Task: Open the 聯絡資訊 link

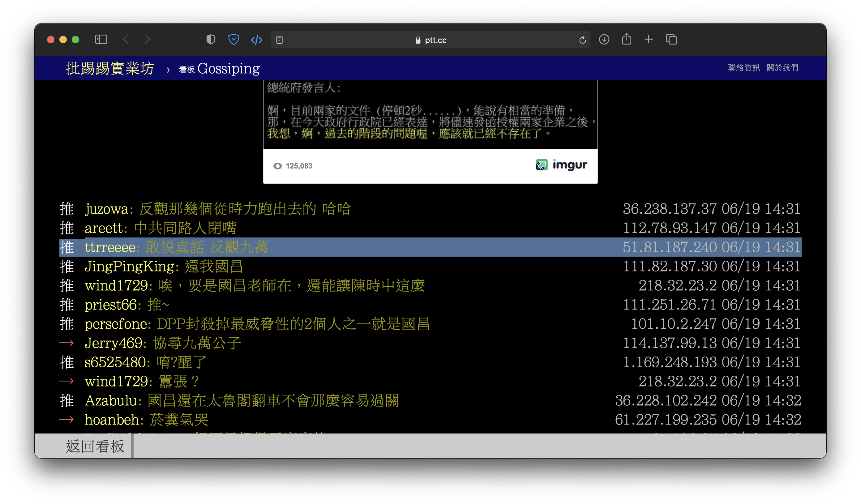Action: coord(744,68)
